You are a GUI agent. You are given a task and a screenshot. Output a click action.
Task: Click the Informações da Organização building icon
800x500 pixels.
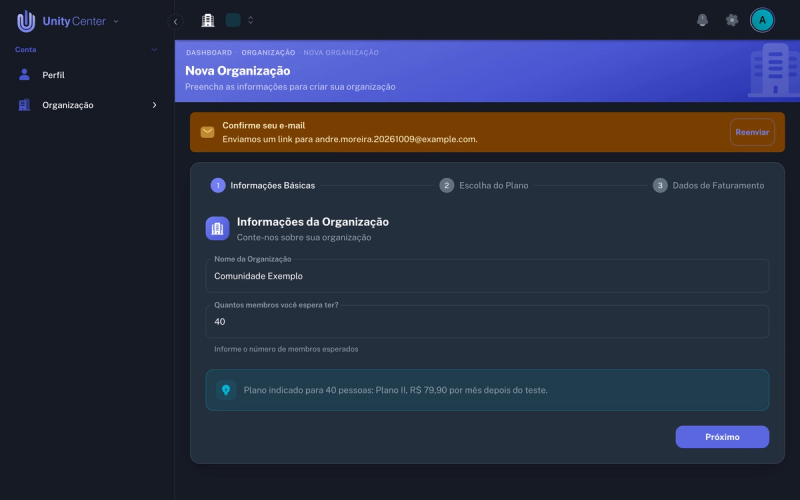(217, 228)
